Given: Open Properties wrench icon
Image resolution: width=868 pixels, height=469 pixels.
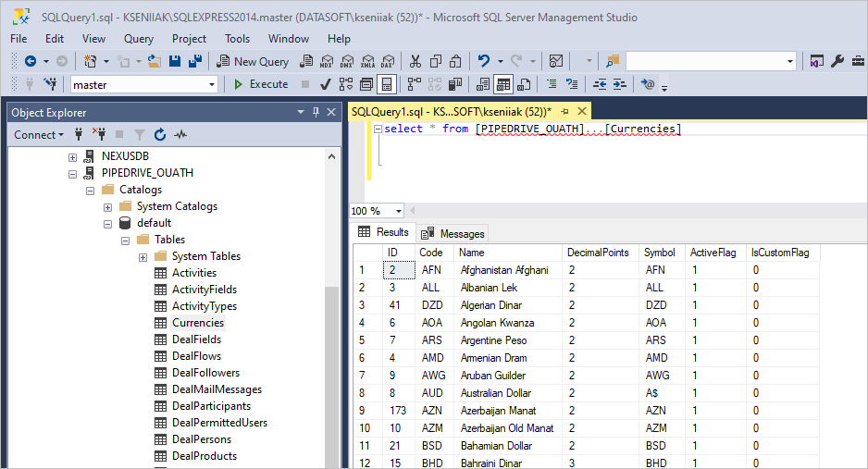Looking at the screenshot, I should point(837,61).
